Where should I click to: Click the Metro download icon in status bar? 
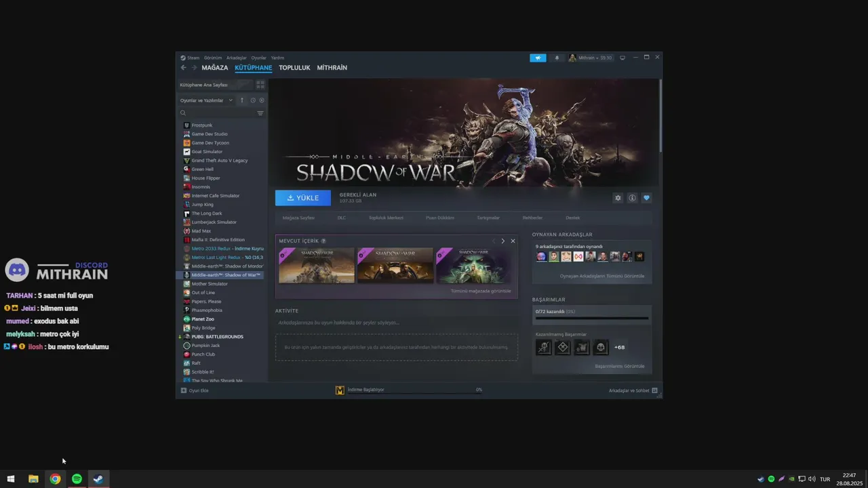[x=340, y=390]
